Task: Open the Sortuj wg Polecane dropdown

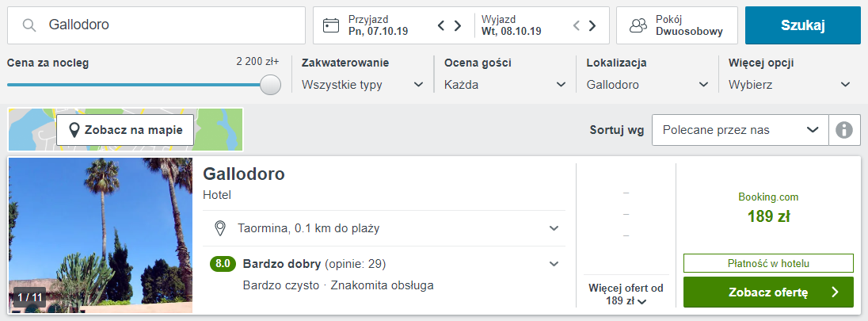Action: 740,130
